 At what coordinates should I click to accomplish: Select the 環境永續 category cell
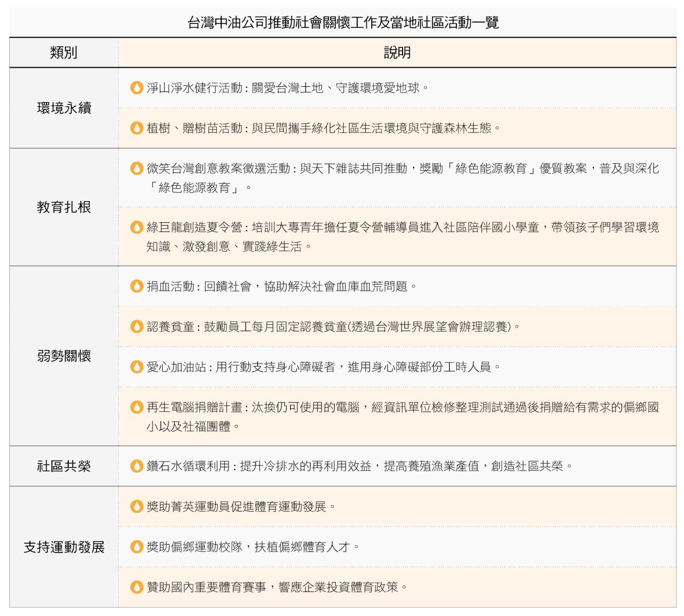pos(64,108)
